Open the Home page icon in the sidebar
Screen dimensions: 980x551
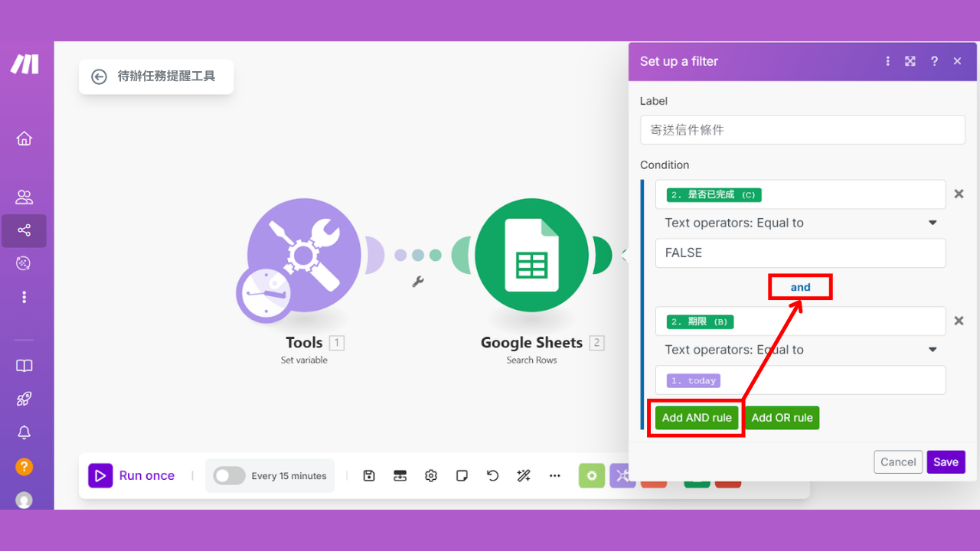click(24, 139)
